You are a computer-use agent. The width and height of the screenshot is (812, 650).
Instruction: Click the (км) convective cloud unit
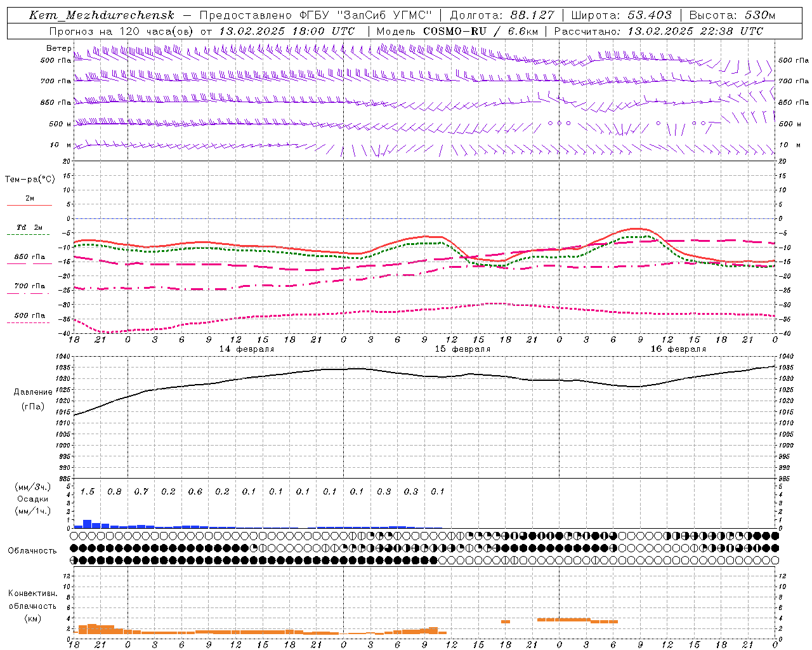(33, 618)
